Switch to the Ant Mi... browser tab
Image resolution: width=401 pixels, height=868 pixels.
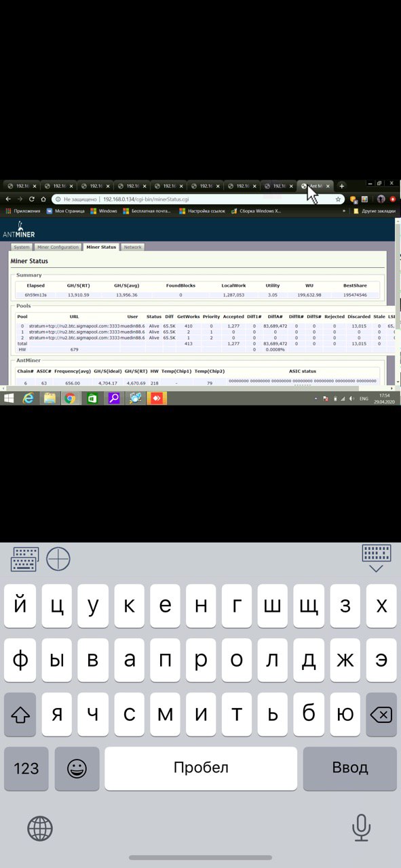316,186
